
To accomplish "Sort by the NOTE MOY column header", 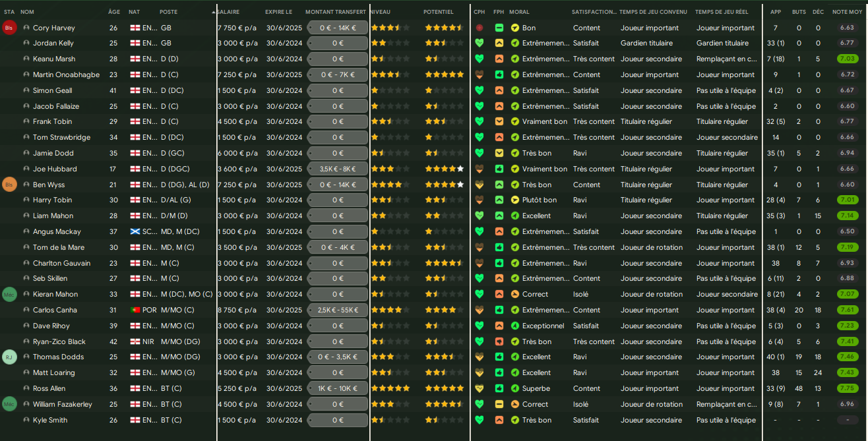I will (848, 12).
